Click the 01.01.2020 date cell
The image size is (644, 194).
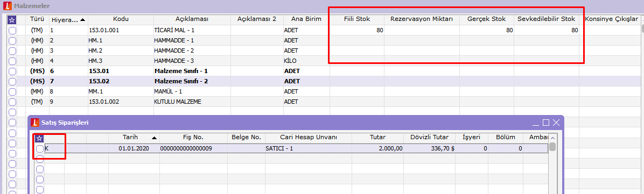pyautogui.click(x=134, y=148)
